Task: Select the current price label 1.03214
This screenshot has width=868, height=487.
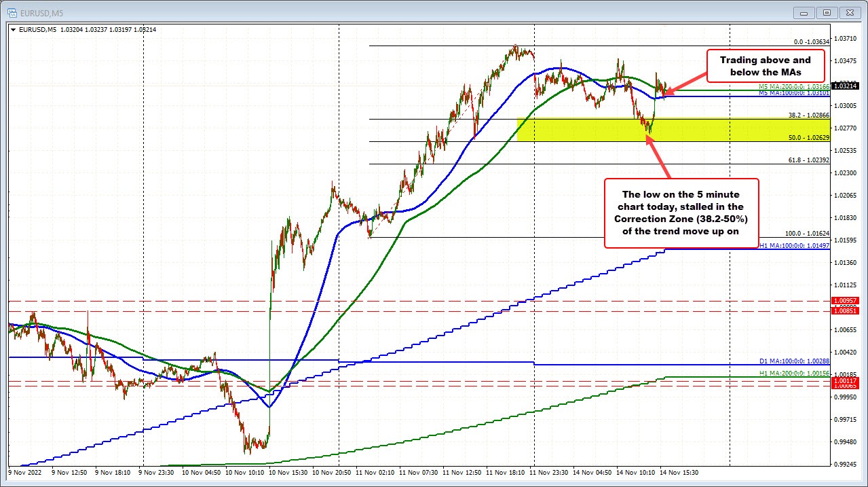Action: (x=846, y=86)
